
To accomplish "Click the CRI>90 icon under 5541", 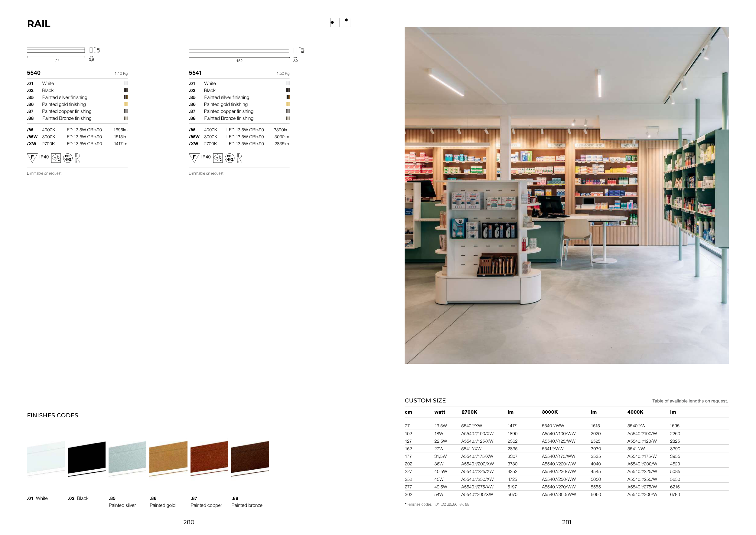I will pos(230,158).
